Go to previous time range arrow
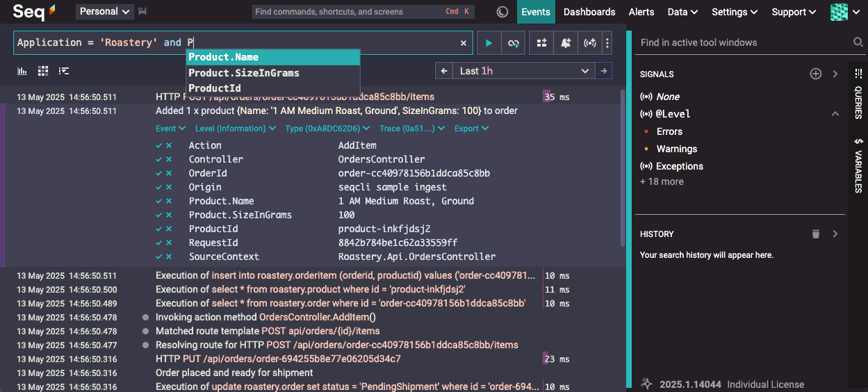This screenshot has height=392, width=868. (x=443, y=71)
